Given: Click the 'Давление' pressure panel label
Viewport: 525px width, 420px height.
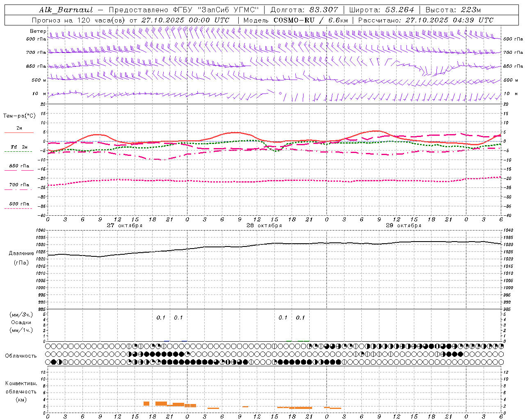Looking at the screenshot, I should tap(21, 253).
